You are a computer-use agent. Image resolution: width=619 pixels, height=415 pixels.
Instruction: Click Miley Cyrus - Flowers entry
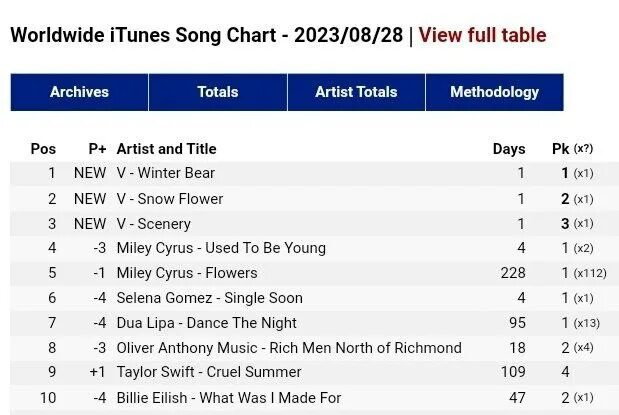click(187, 273)
